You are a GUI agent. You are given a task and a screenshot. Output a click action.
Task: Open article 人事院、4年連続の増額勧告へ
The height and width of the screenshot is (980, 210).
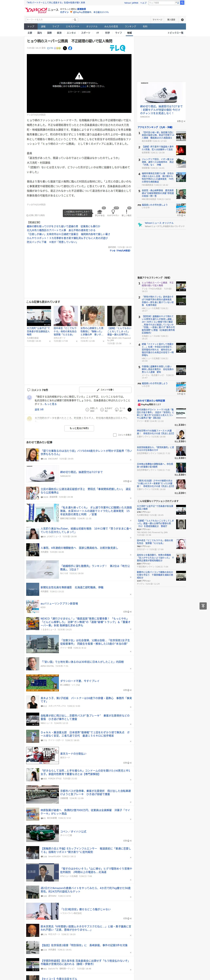click(x=79, y=548)
